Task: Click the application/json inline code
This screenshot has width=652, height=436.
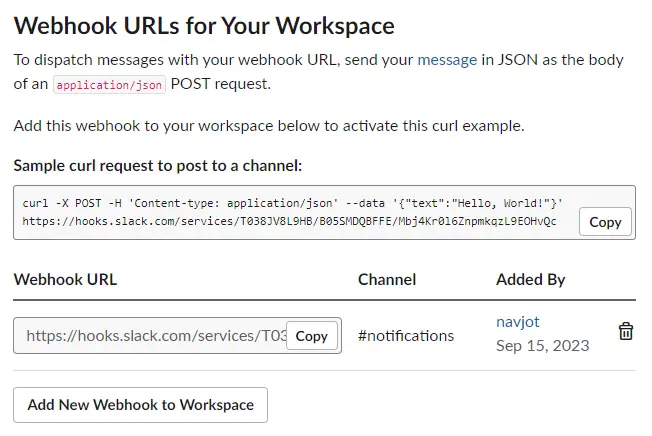Action: pyautogui.click(x=110, y=85)
